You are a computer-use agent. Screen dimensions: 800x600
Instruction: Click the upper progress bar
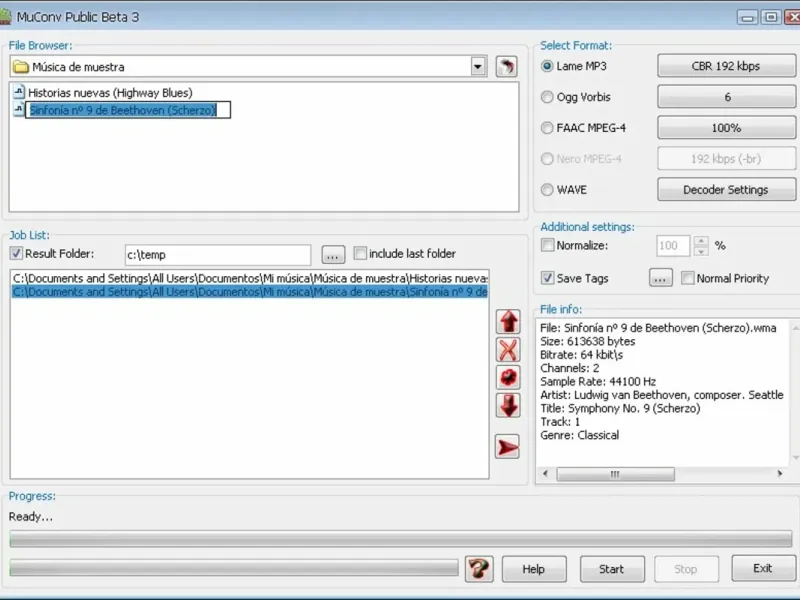401,539
